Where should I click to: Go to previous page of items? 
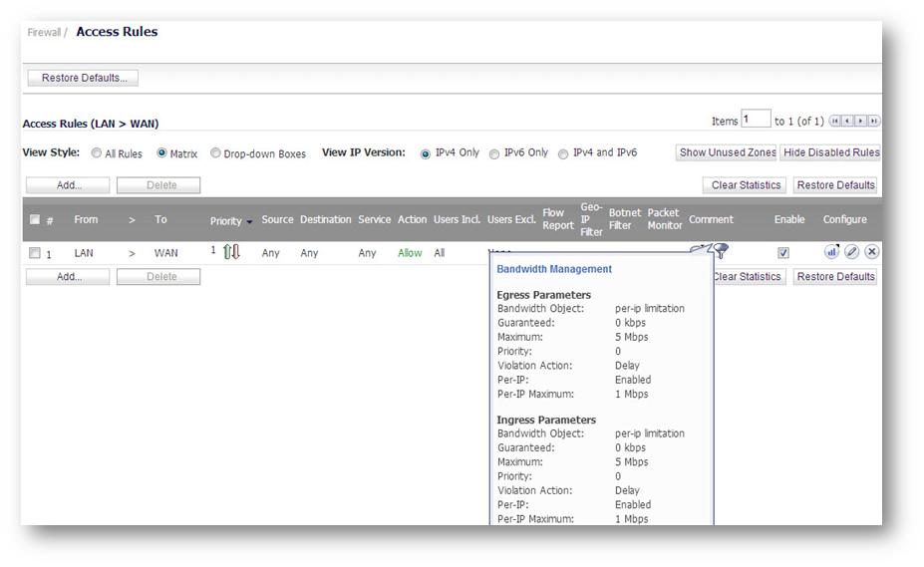(848, 122)
